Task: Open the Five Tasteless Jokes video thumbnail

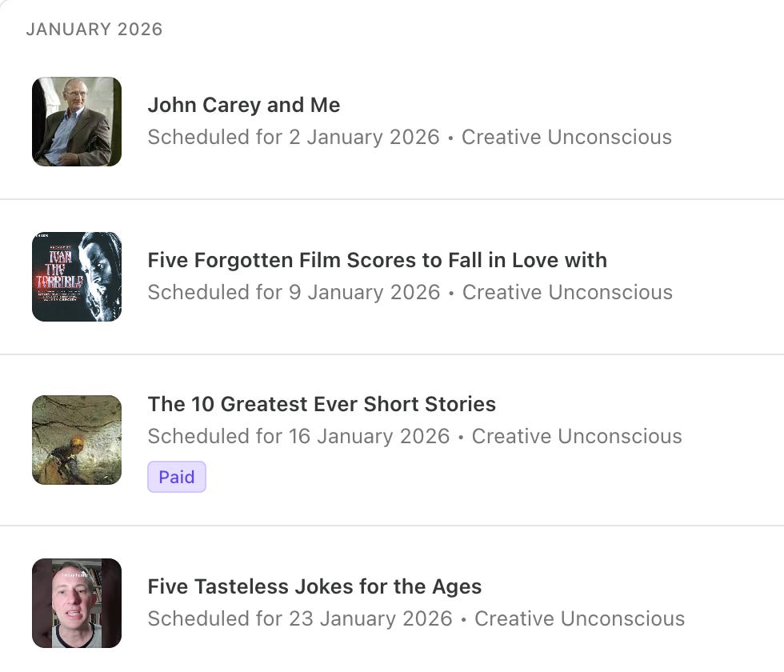Action: pyautogui.click(x=76, y=603)
